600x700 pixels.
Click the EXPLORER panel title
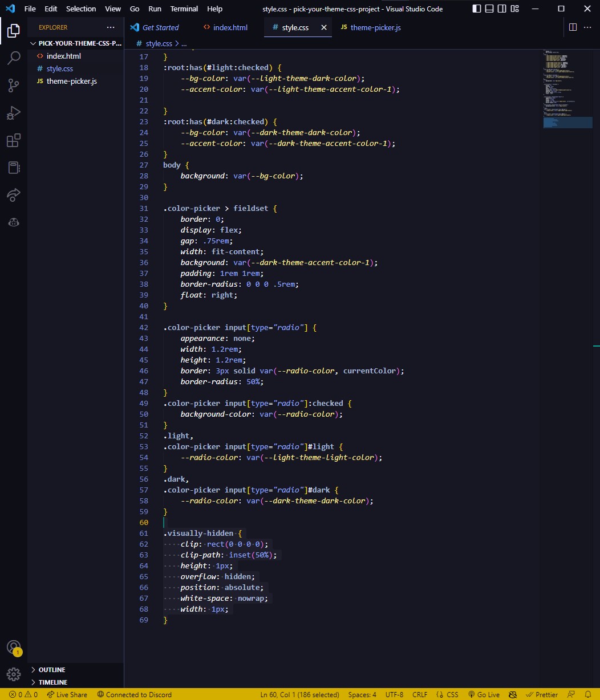coord(53,27)
